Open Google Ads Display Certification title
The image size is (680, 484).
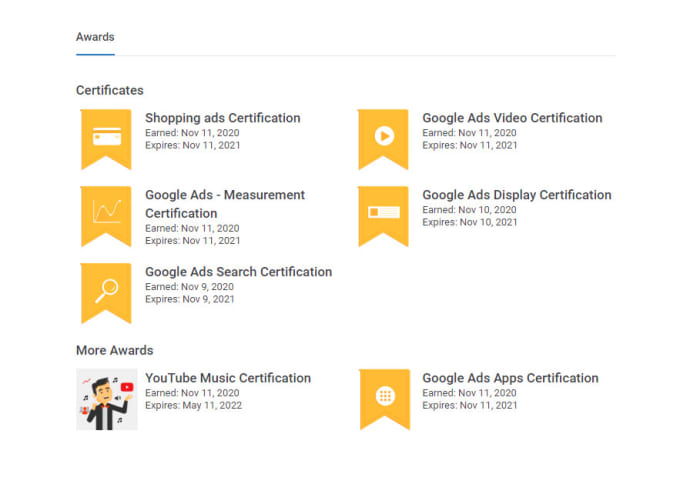coord(517,195)
